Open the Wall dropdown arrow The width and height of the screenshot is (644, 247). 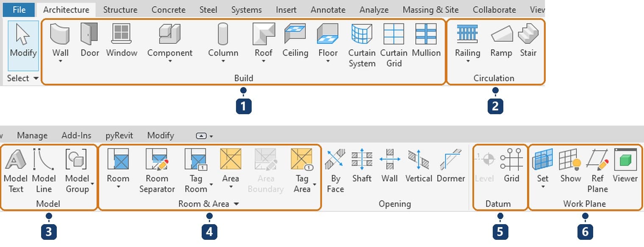(x=60, y=62)
